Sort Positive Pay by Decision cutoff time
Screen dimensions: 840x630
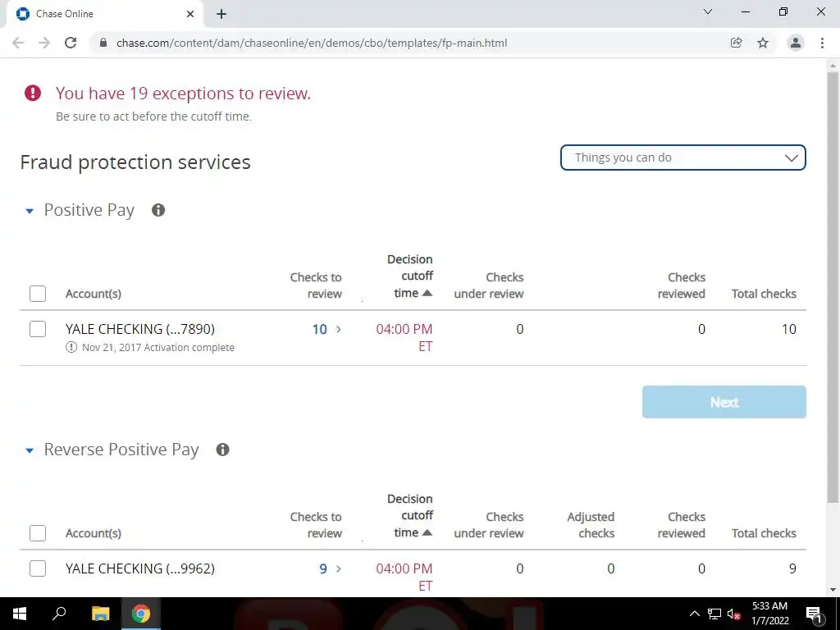[x=410, y=276]
